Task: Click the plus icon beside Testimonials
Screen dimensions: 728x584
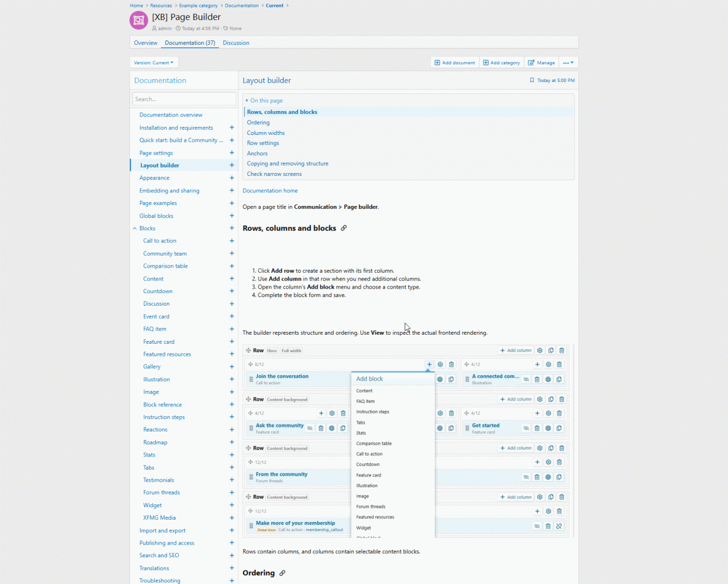Action: 231,480
